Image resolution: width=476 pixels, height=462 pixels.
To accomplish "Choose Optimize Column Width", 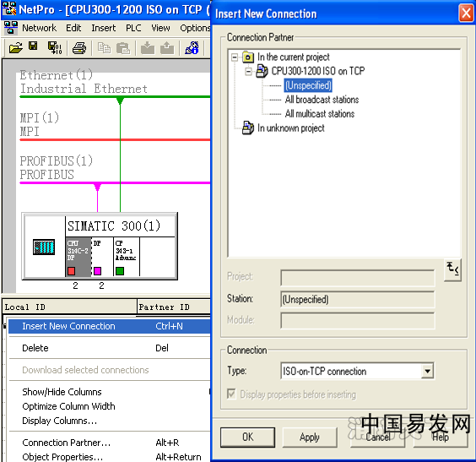I will [x=109, y=406].
